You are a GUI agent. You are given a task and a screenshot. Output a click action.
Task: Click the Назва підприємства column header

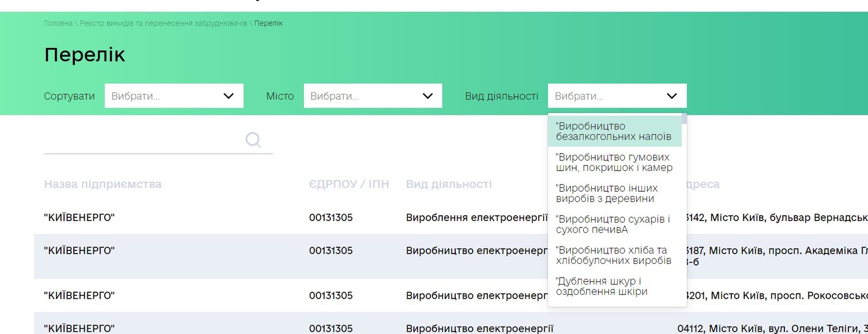103,184
